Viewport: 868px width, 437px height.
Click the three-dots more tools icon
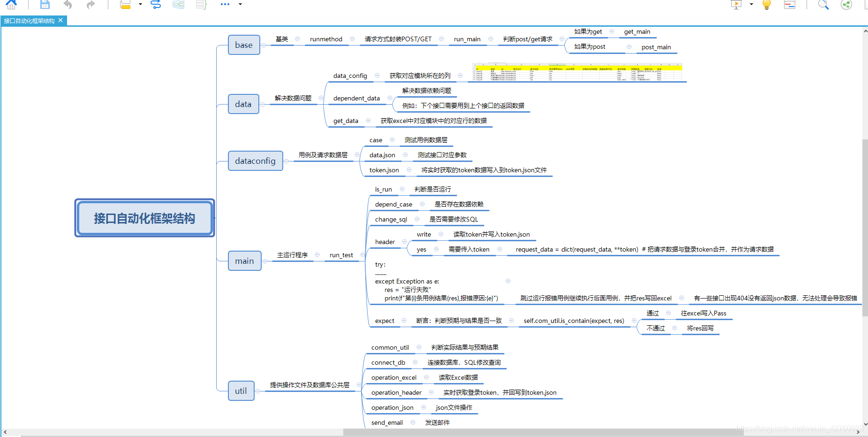pos(225,4)
